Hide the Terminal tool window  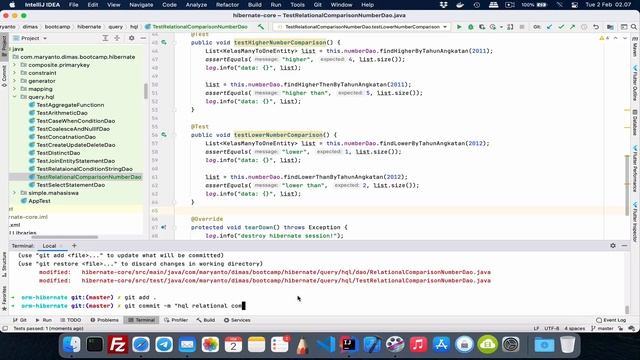[624, 246]
